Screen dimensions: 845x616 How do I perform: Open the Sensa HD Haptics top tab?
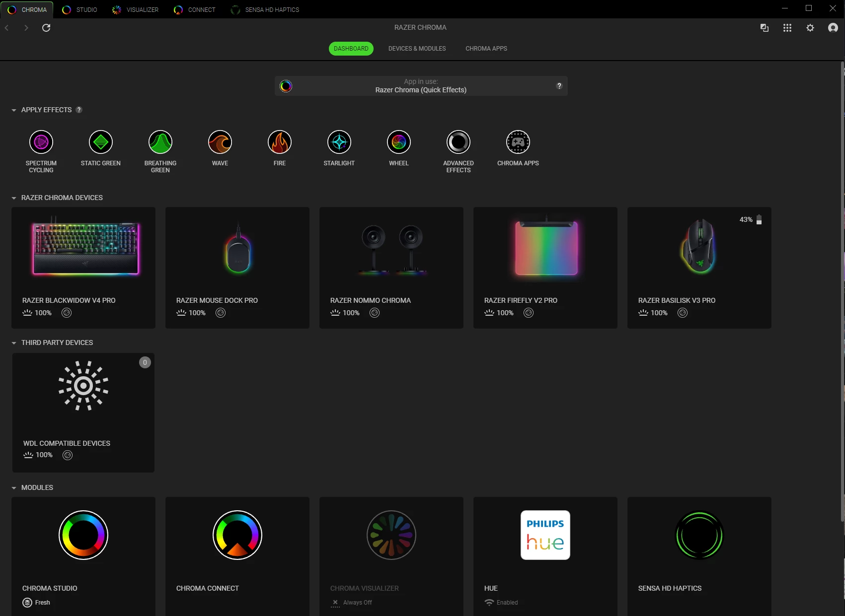pyautogui.click(x=265, y=9)
